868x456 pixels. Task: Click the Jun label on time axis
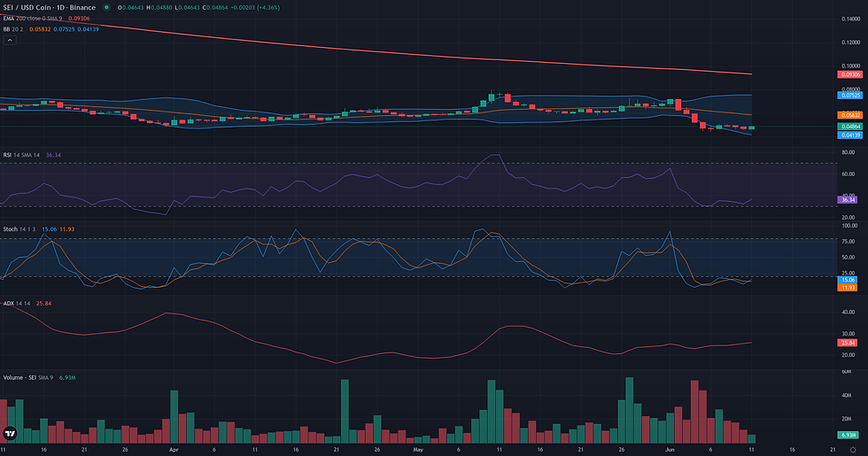[670, 450]
